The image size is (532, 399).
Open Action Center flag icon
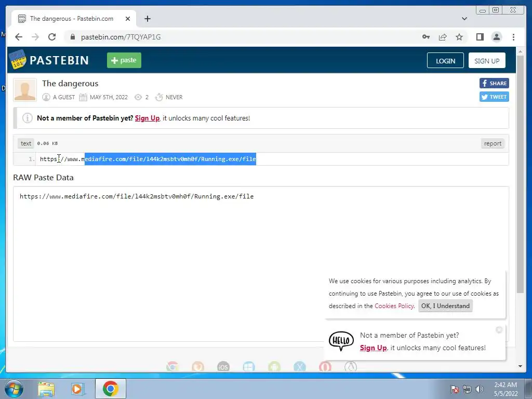coord(455,389)
